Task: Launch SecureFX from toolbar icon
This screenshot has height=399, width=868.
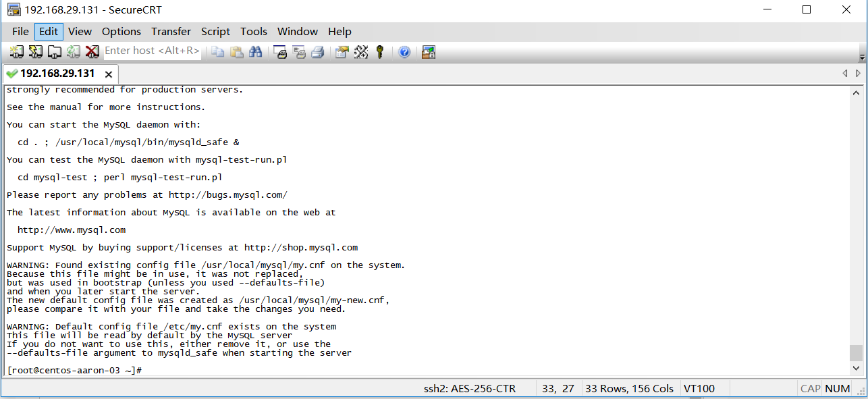Action: (x=429, y=51)
